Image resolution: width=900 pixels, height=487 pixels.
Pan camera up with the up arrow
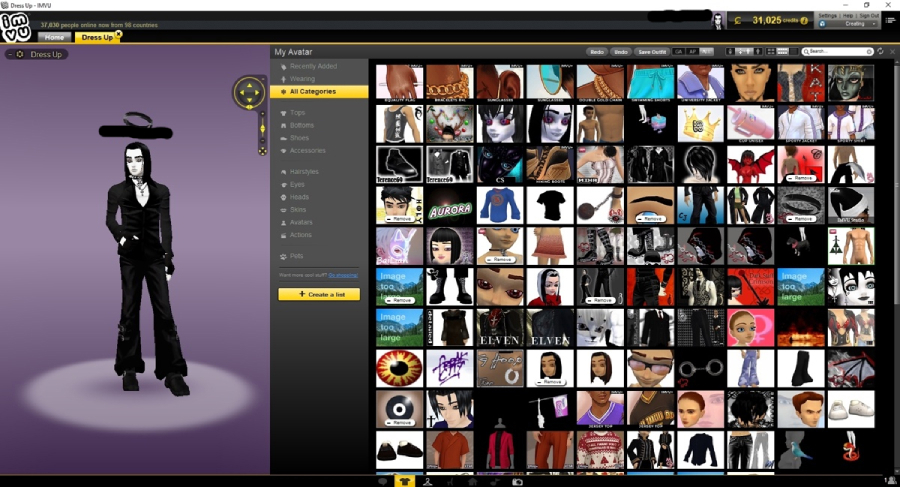pyautogui.click(x=249, y=86)
